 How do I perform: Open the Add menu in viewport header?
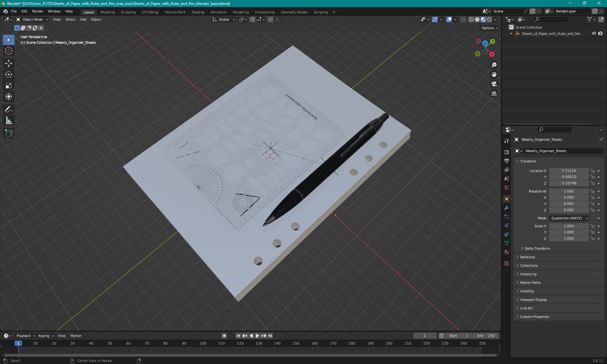click(x=83, y=20)
